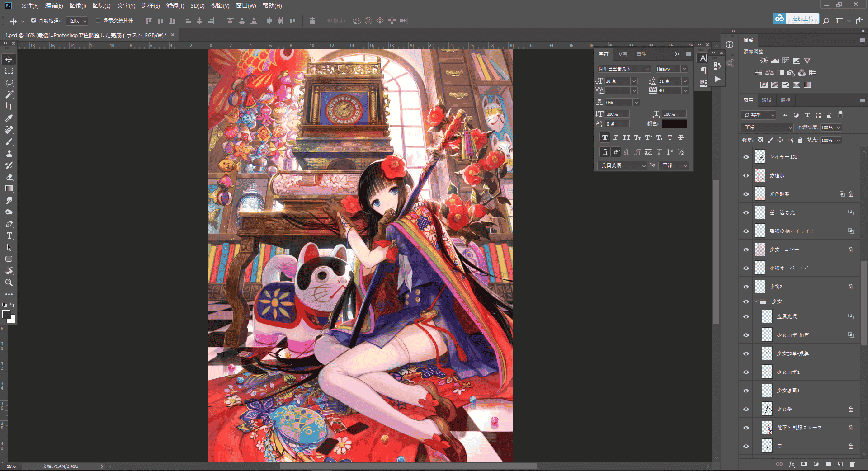Select the Magic Wand tool
Viewport: 868px width, 471px height.
[x=9, y=94]
